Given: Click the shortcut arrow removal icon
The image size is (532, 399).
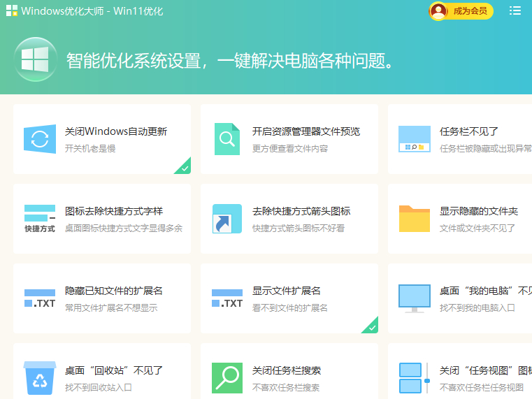Looking at the screenshot, I should (x=227, y=219).
